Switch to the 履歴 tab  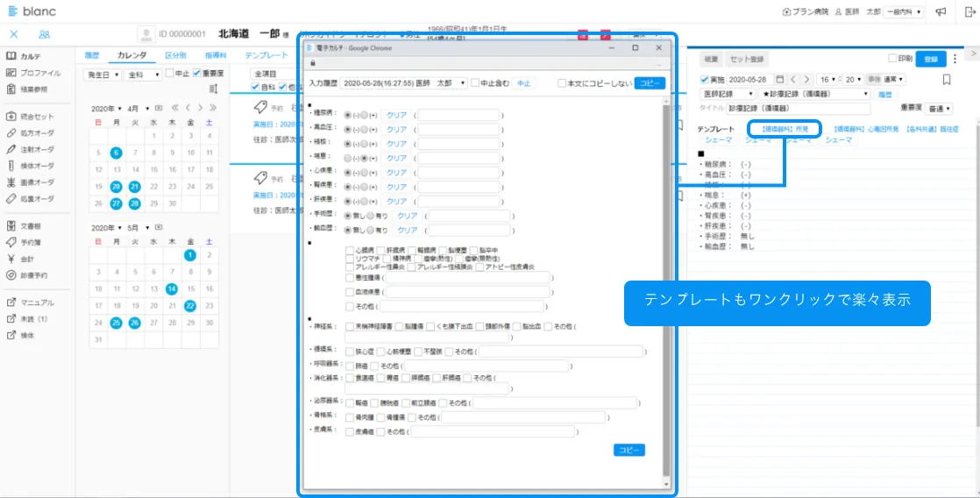[92, 55]
